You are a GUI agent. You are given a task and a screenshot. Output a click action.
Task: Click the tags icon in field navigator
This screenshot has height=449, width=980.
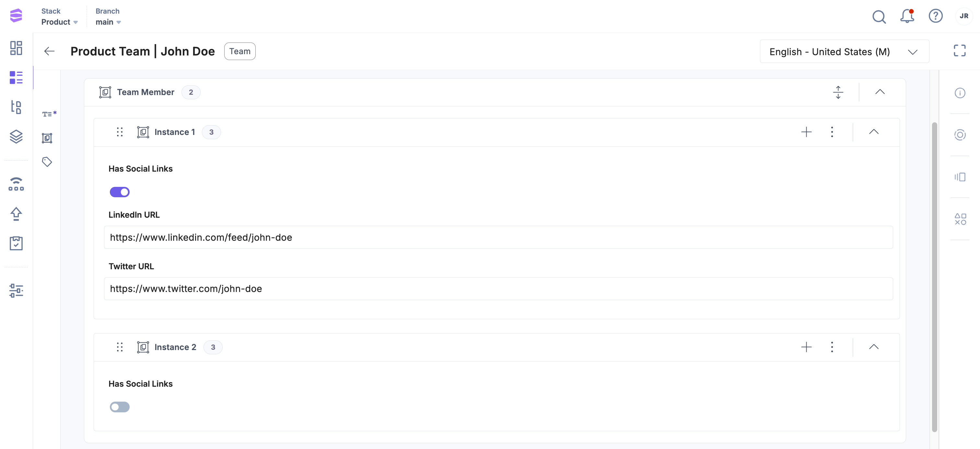[47, 162]
